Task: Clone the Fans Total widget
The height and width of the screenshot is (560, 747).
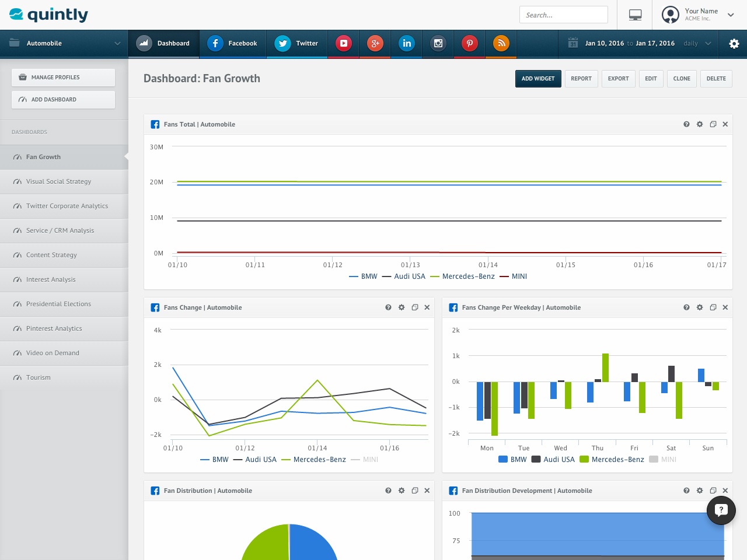Action: [713, 124]
